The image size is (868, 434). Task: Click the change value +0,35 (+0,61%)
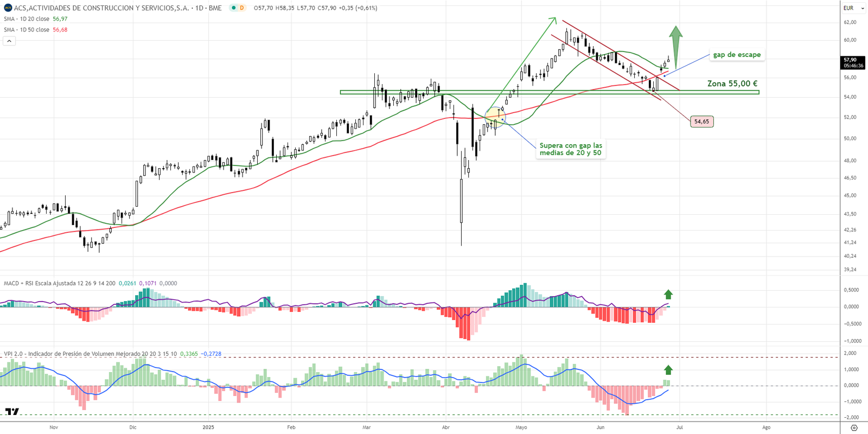[358, 8]
